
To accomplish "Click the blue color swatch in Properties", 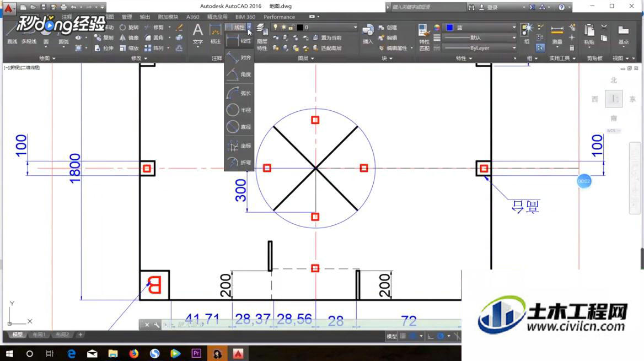I will [450, 27].
